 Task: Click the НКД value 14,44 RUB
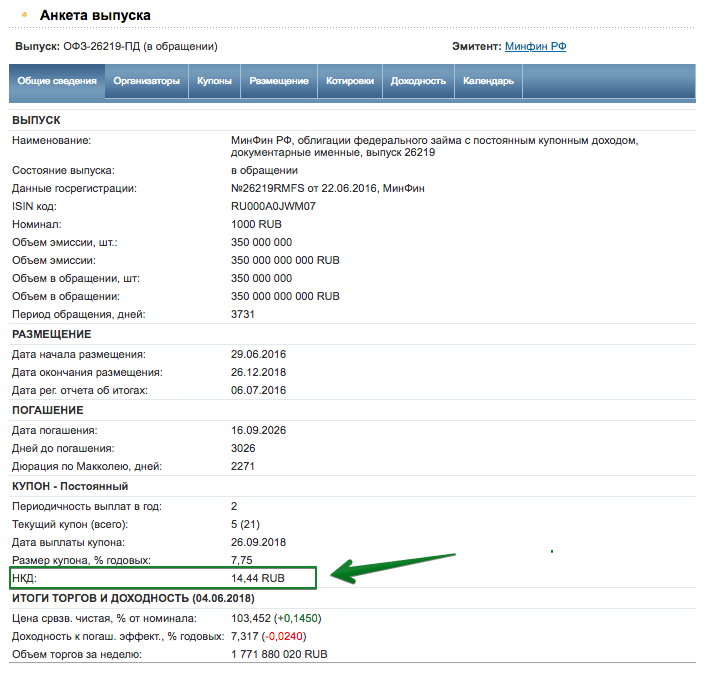(x=258, y=578)
